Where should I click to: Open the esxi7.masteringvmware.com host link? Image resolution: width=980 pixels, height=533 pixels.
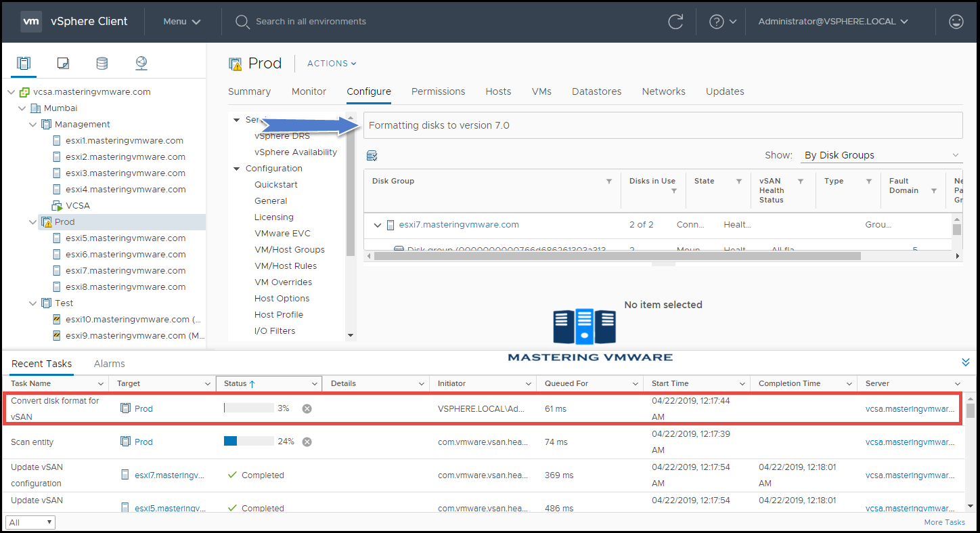[x=459, y=225]
